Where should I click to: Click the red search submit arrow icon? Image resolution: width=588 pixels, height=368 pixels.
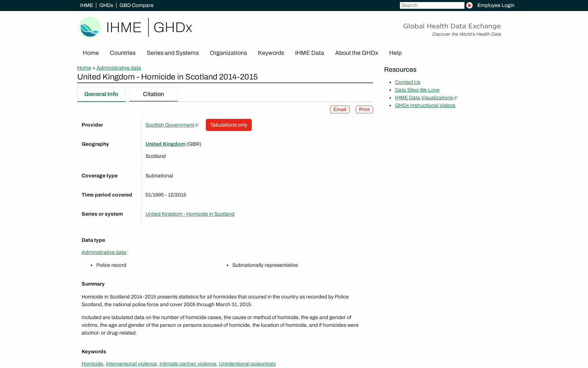point(469,5)
